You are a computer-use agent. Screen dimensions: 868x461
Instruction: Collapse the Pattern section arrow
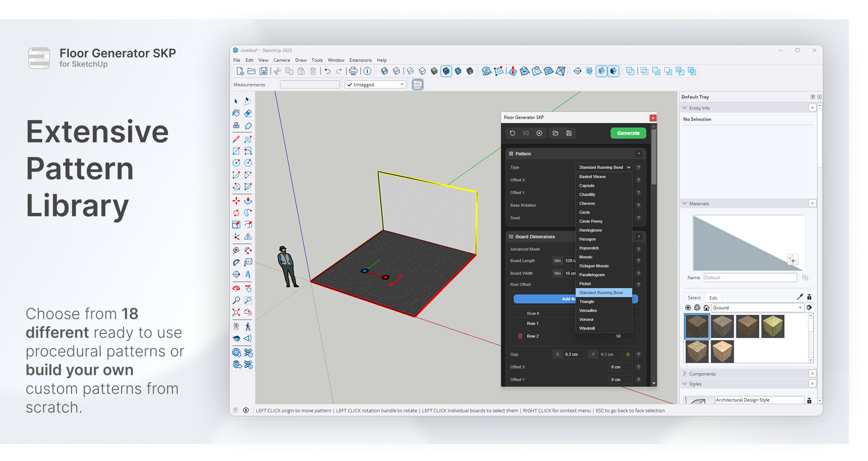pos(639,154)
